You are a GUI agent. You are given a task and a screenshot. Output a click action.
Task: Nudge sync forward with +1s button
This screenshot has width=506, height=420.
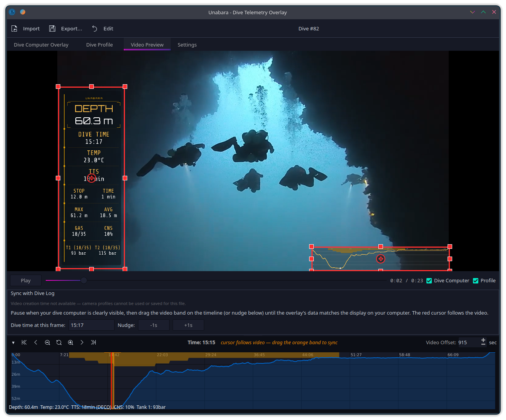[x=188, y=325]
